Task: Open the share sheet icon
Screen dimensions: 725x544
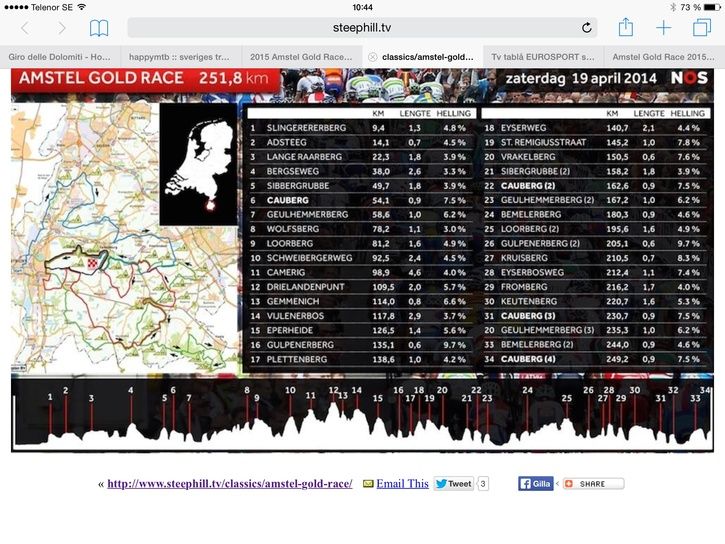Action: pyautogui.click(x=626, y=27)
